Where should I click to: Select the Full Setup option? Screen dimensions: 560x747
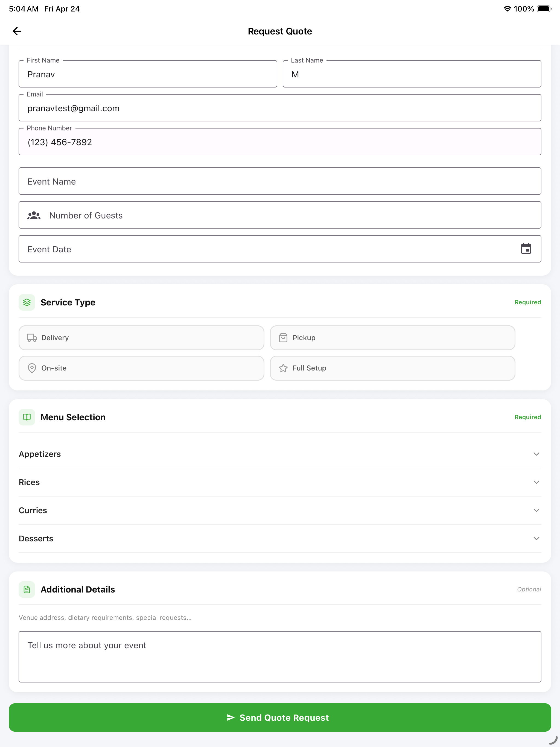point(392,368)
